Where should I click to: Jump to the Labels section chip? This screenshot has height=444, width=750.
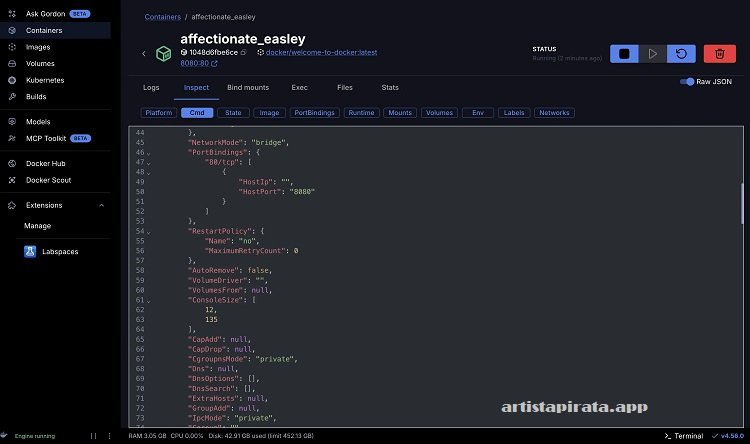514,113
